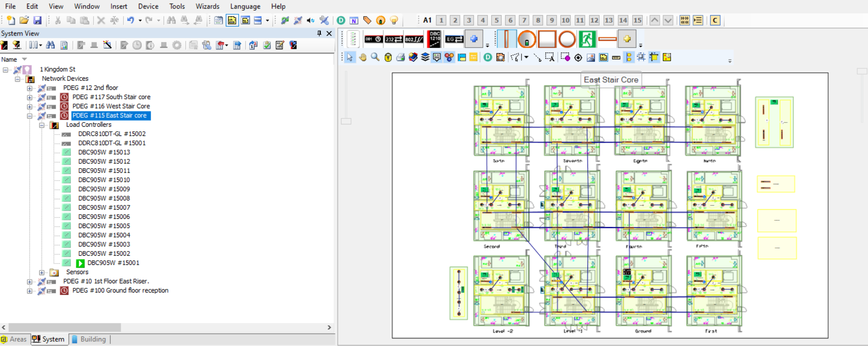This screenshot has height=346, width=868.
Task: Toggle preset number 1 button
Action: pos(441,20)
